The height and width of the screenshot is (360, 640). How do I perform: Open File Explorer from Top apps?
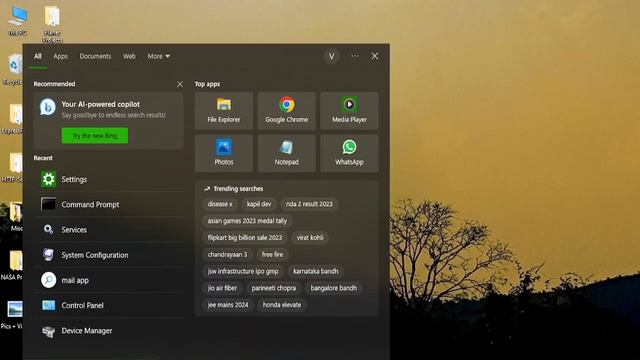(224, 111)
